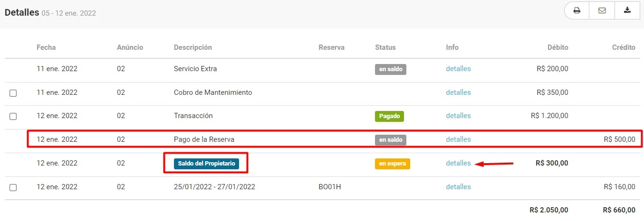This screenshot has width=644, height=221.
Task: Check the Cobro de Mantenimiento row checkbox
Action: 13,93
